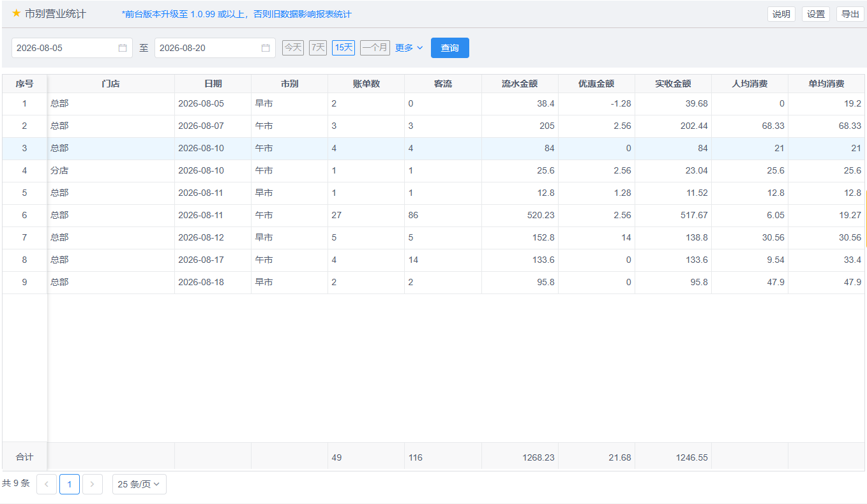This screenshot has height=504, width=867.
Task: Click the -1.28 优惠金额 value
Action: coord(620,103)
